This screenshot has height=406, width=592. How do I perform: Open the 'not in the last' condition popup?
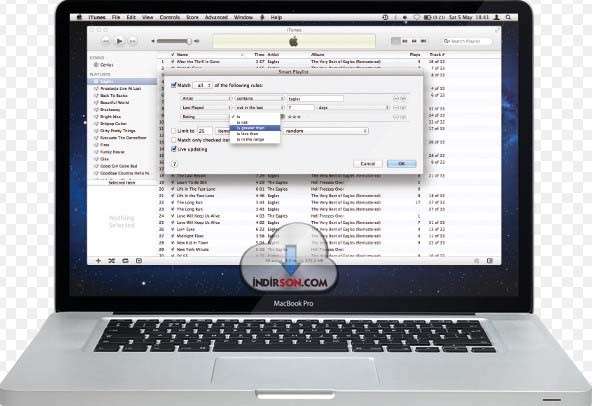[259, 108]
